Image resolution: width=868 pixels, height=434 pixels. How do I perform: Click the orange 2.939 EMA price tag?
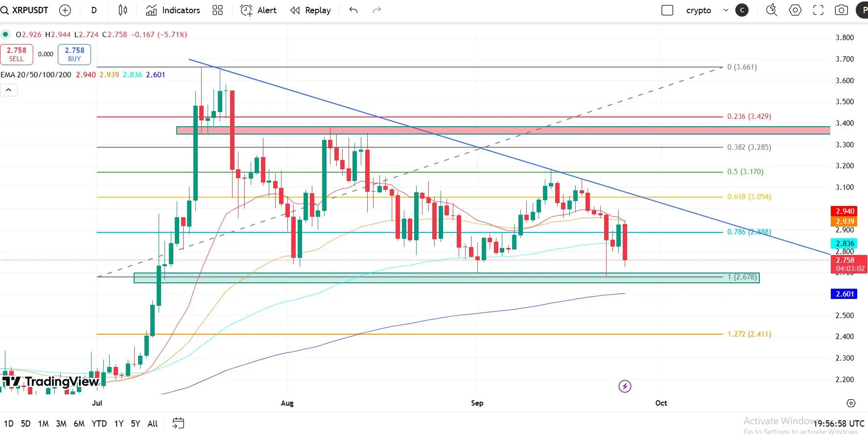[845, 222]
